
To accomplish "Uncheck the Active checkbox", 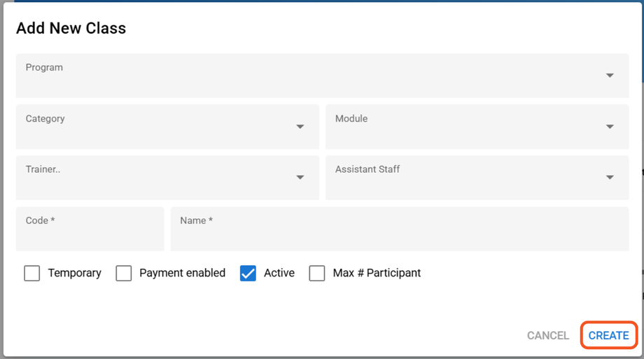I will click(x=248, y=273).
